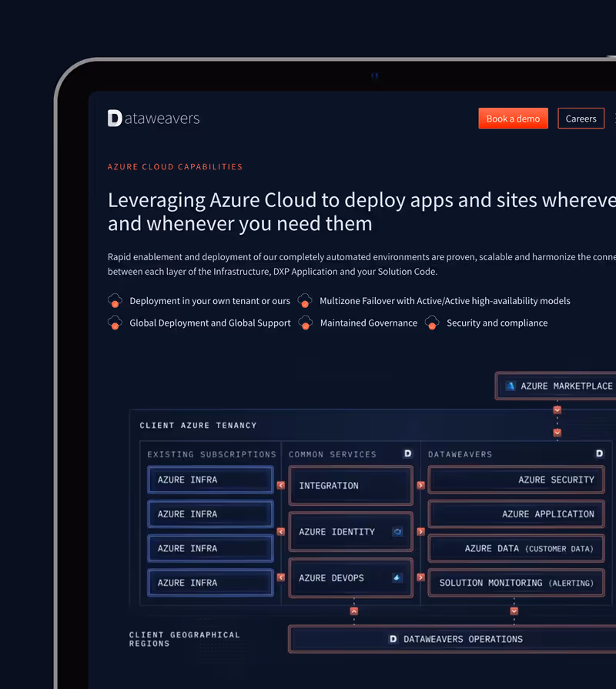Click the Azure Cloud Capabilities label
Screen dimensions: 616x689
tap(175, 167)
